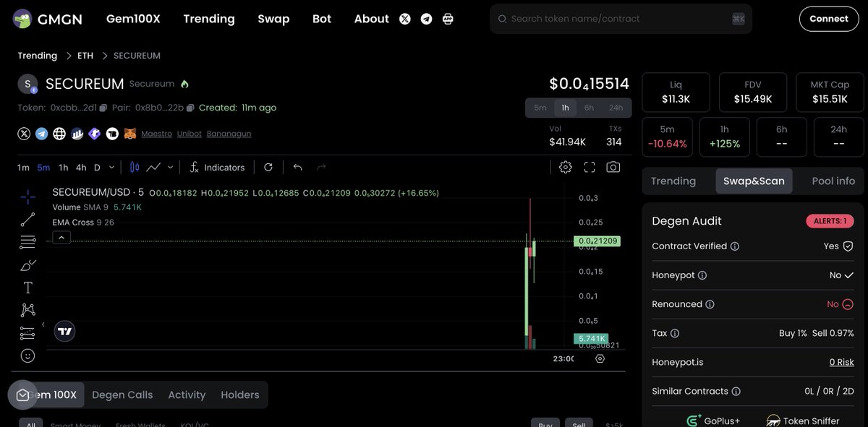Select the pattern drawing tool
This screenshot has height=427, width=868.
(x=27, y=310)
